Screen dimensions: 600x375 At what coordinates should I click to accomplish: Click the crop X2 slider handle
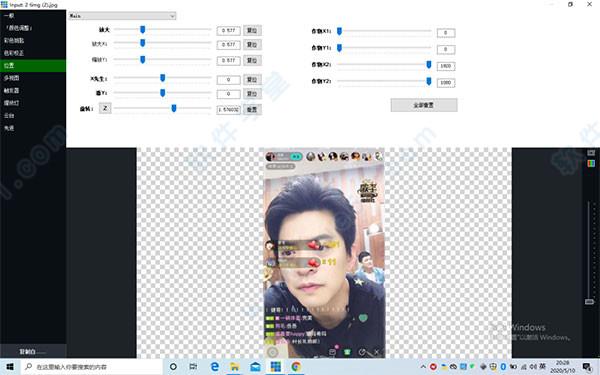[429, 65]
